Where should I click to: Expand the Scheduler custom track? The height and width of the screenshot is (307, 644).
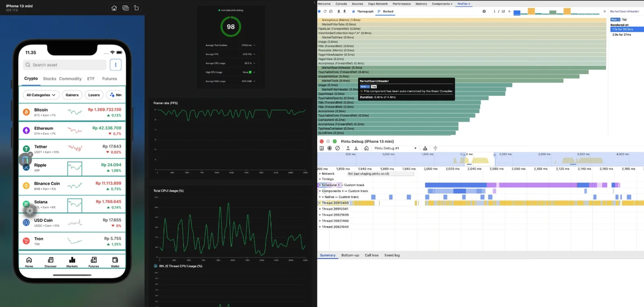click(x=320, y=185)
